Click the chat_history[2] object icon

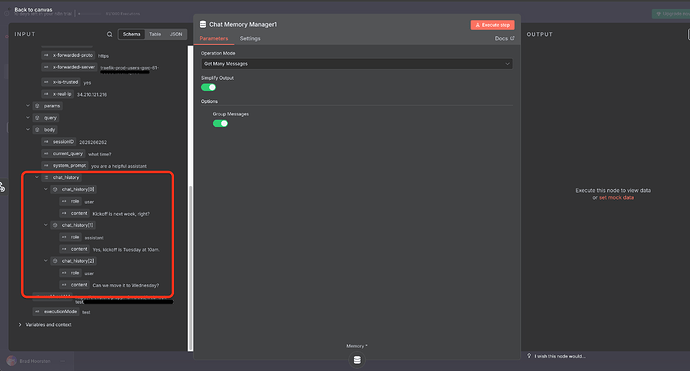55,261
